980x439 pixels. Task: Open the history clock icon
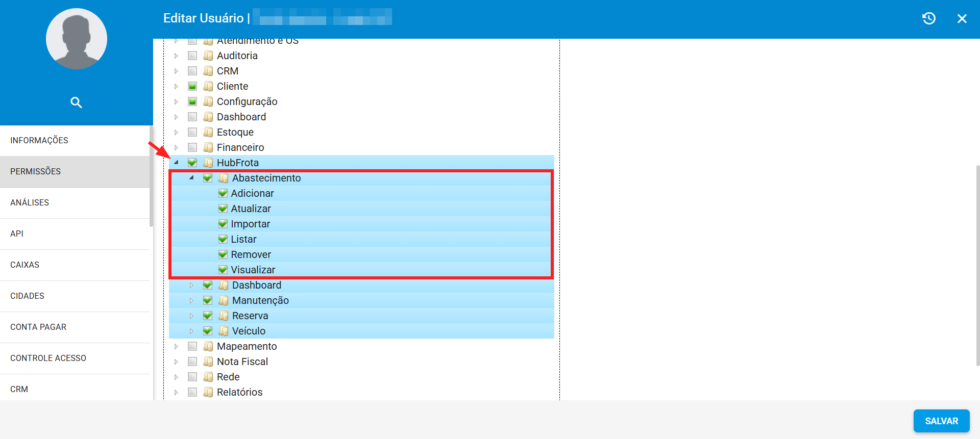click(929, 18)
